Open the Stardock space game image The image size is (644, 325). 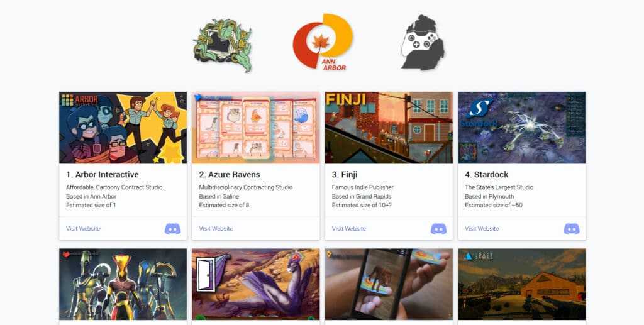click(x=521, y=128)
